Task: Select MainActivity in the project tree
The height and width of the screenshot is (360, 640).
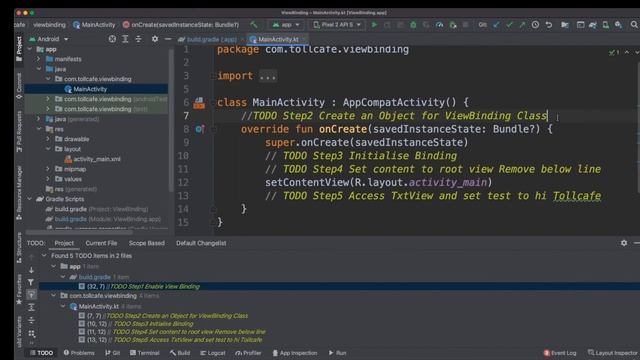Action: click(x=97, y=89)
